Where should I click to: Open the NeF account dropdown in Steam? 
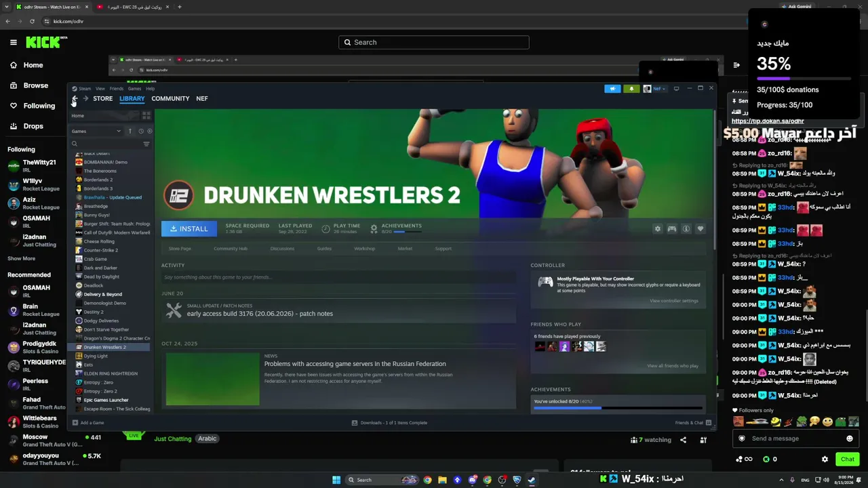[654, 88]
